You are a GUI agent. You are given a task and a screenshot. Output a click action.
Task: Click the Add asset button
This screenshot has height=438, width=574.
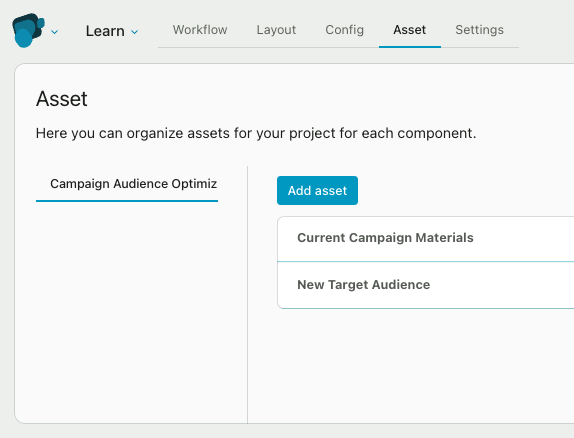coord(317,190)
